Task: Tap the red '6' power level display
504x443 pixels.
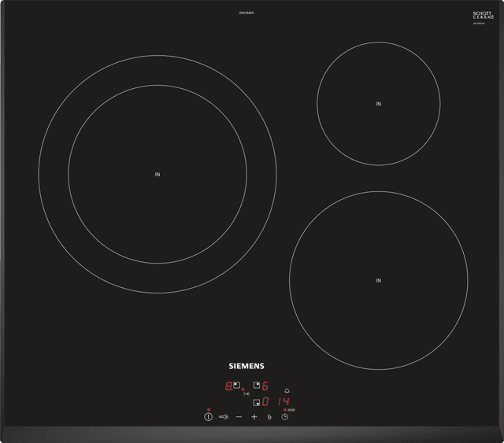Action: coord(265,386)
